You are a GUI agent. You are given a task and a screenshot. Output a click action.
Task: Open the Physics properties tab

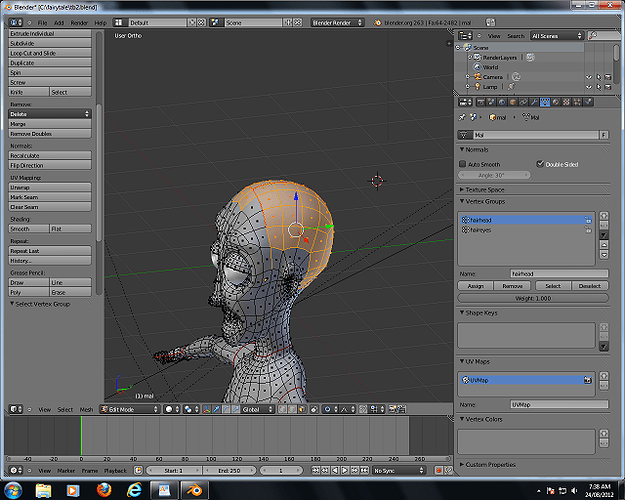point(588,102)
